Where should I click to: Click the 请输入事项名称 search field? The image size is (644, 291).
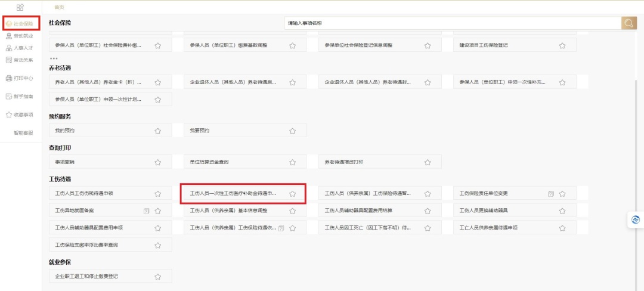coord(453,23)
